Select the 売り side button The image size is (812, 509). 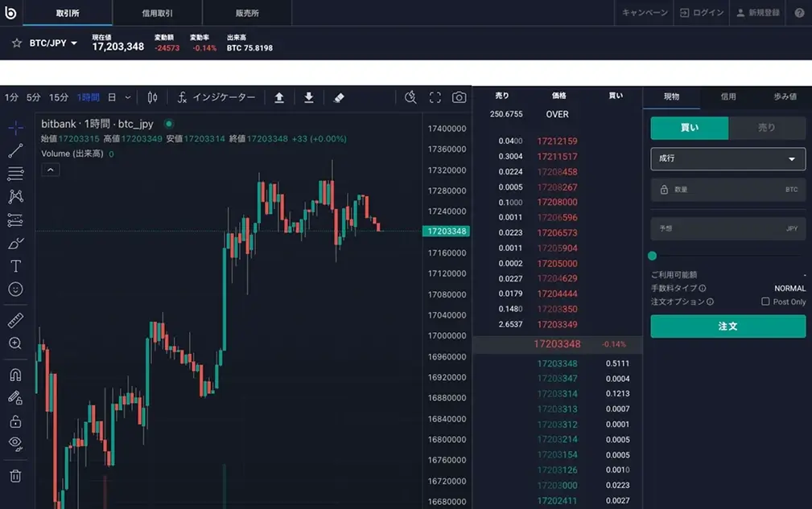767,128
